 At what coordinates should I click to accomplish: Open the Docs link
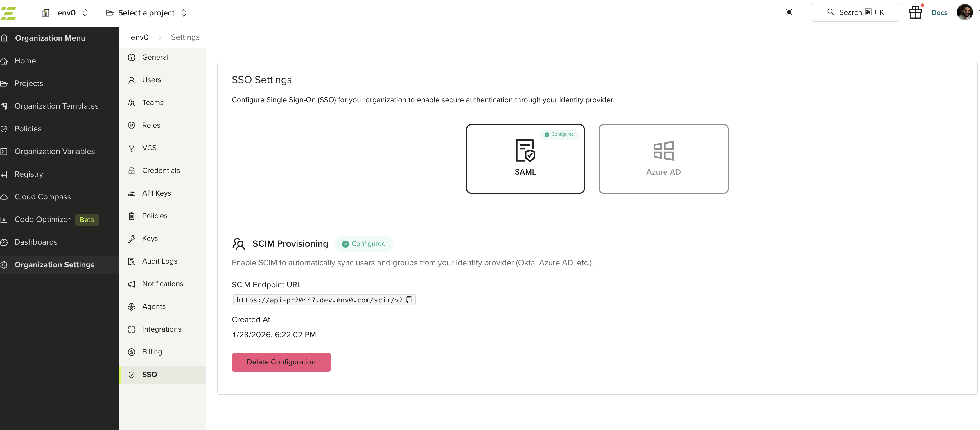tap(939, 12)
